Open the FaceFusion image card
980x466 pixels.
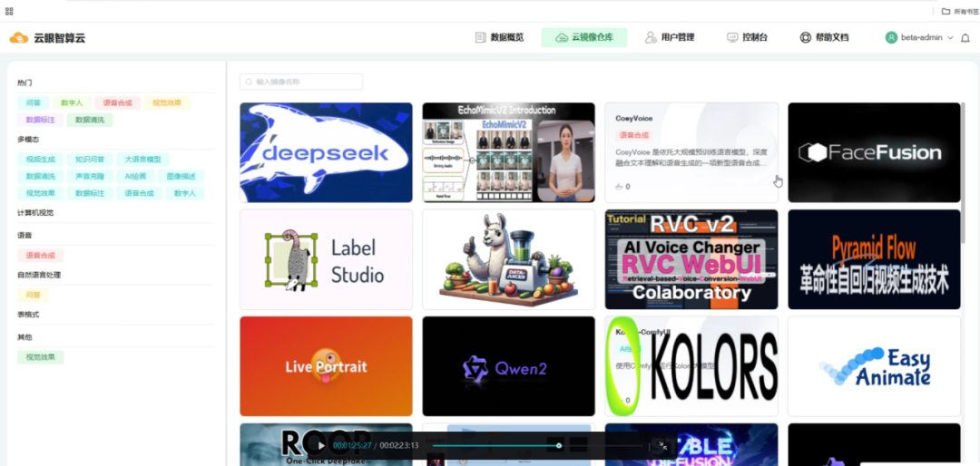point(874,152)
